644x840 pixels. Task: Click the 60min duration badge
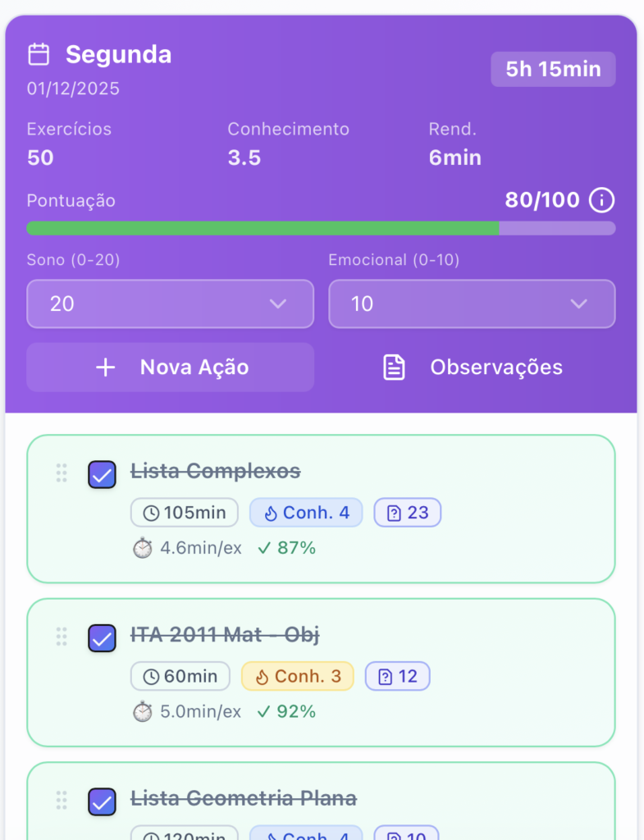[x=180, y=677]
